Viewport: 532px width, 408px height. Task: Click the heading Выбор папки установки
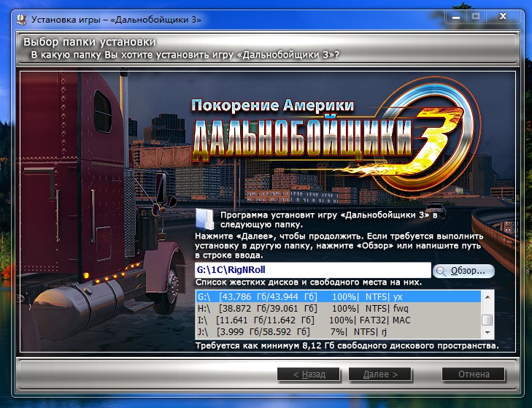tap(90, 42)
